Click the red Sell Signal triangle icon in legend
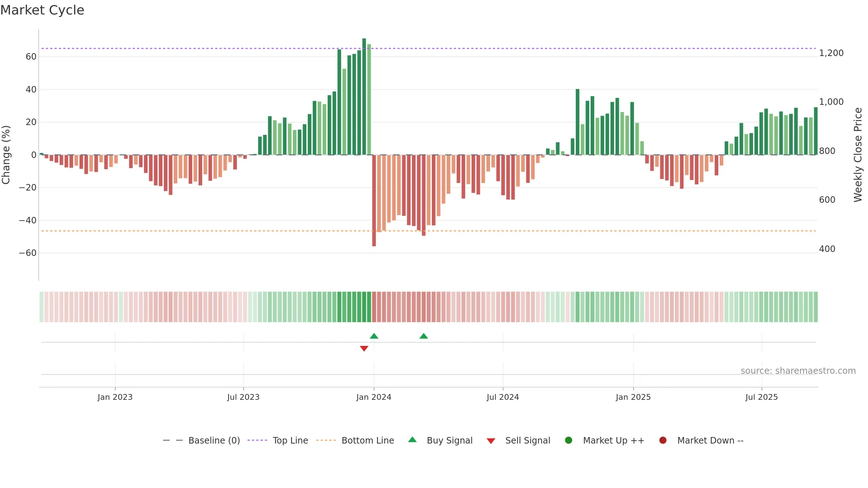Viewport: 868px width, 488px height. (491, 441)
